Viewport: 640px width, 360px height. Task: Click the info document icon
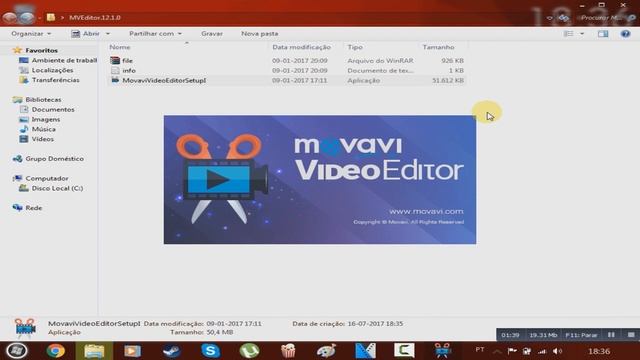(115, 70)
